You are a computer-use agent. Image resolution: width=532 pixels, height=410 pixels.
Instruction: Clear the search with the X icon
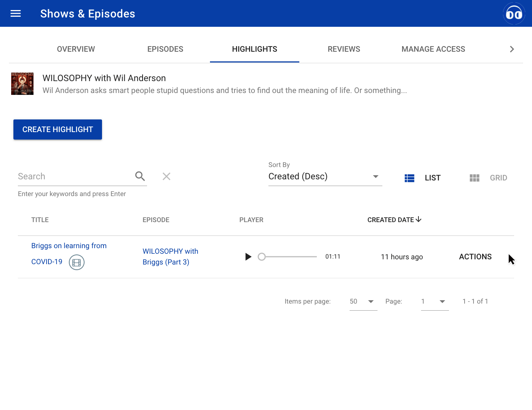(166, 176)
